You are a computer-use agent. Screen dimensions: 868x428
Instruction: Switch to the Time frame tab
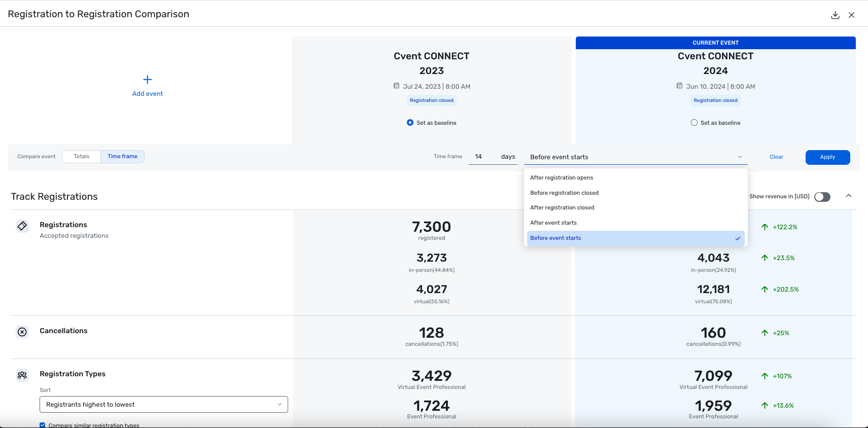122,157
